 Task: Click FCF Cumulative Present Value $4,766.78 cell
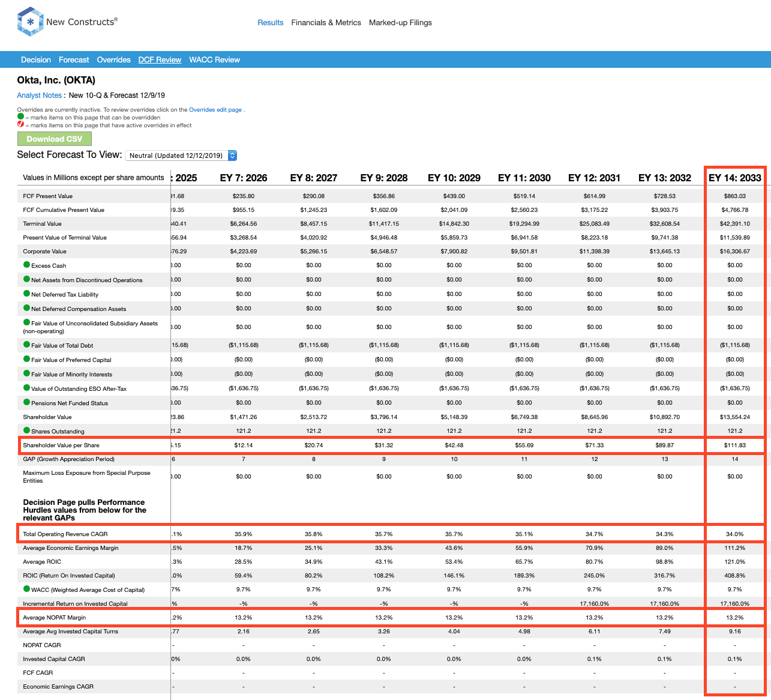735,210
